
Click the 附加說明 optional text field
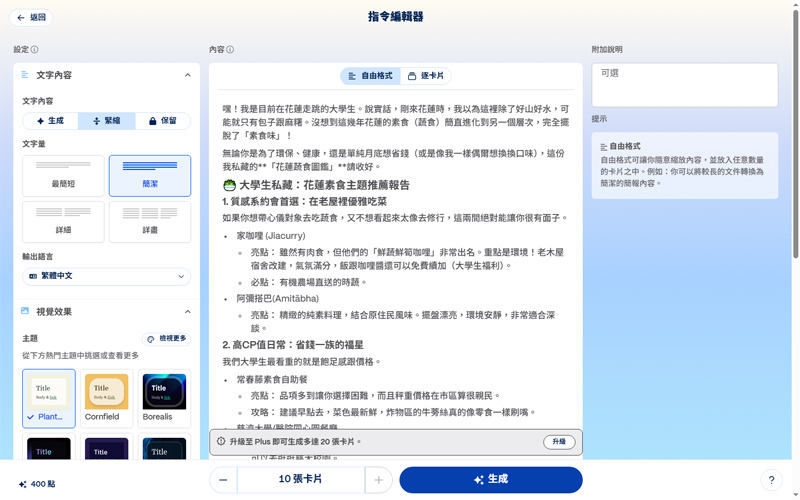coord(684,85)
